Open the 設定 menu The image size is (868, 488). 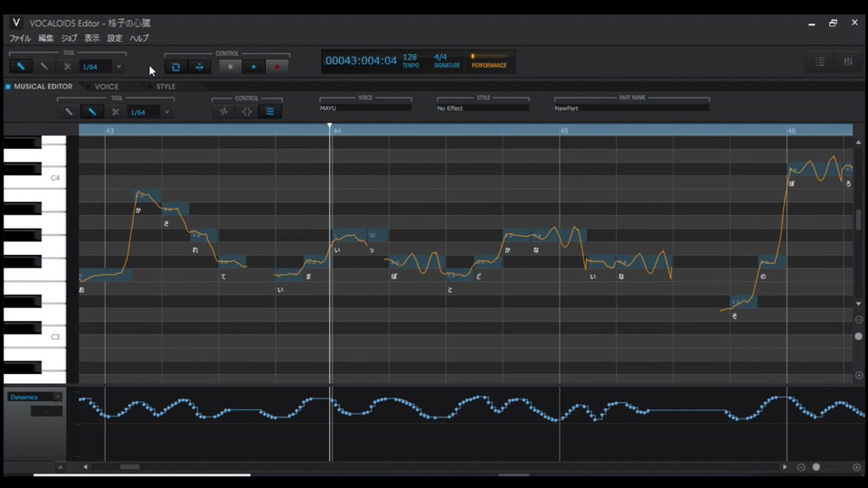point(115,38)
